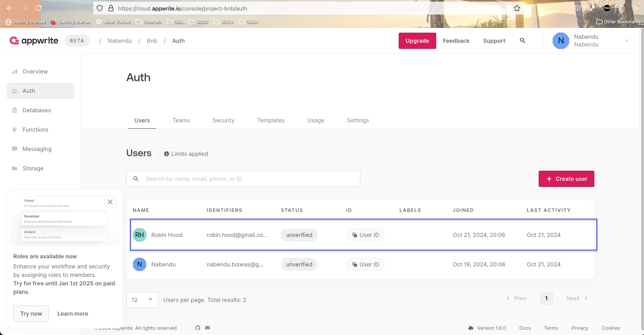644x335 pixels.
Task: Bookmark this page with star icon
Action: [x=517, y=8]
